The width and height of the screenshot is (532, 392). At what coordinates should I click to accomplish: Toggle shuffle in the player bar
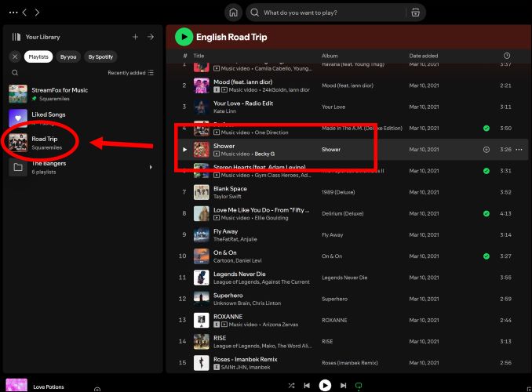[291, 386]
